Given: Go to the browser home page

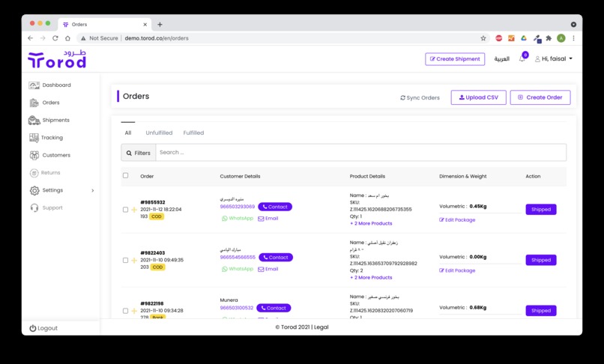Looking at the screenshot, I should [x=67, y=38].
